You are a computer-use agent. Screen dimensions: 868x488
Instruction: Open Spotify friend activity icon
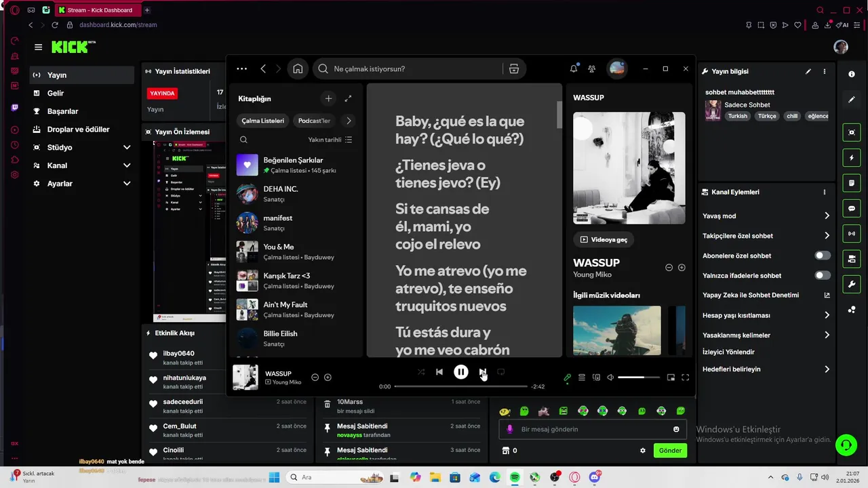(x=592, y=68)
